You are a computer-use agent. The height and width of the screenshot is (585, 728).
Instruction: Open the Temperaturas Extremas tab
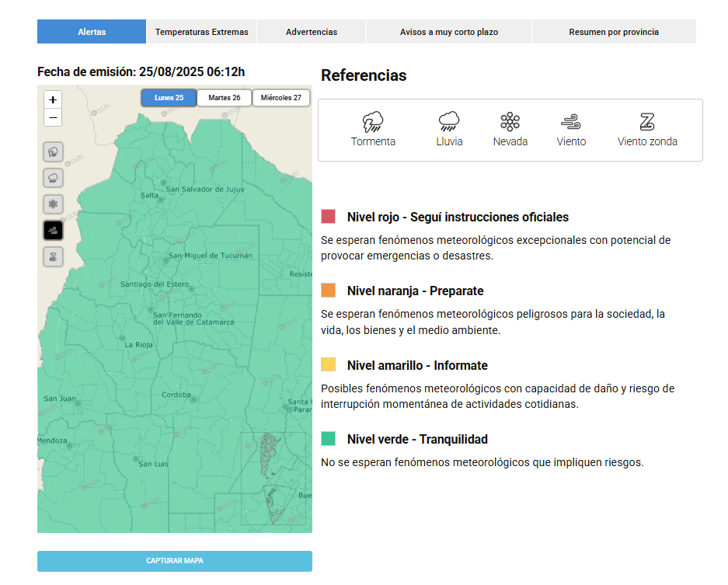point(201,32)
